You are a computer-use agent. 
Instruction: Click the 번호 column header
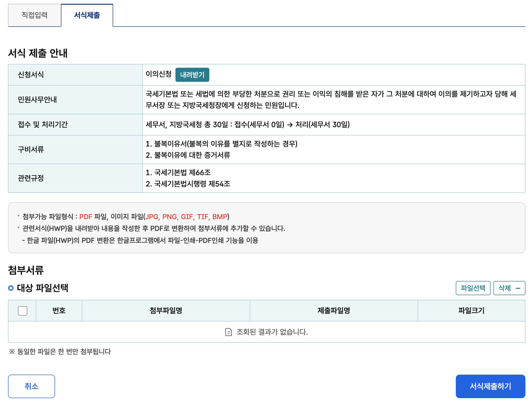click(59, 310)
